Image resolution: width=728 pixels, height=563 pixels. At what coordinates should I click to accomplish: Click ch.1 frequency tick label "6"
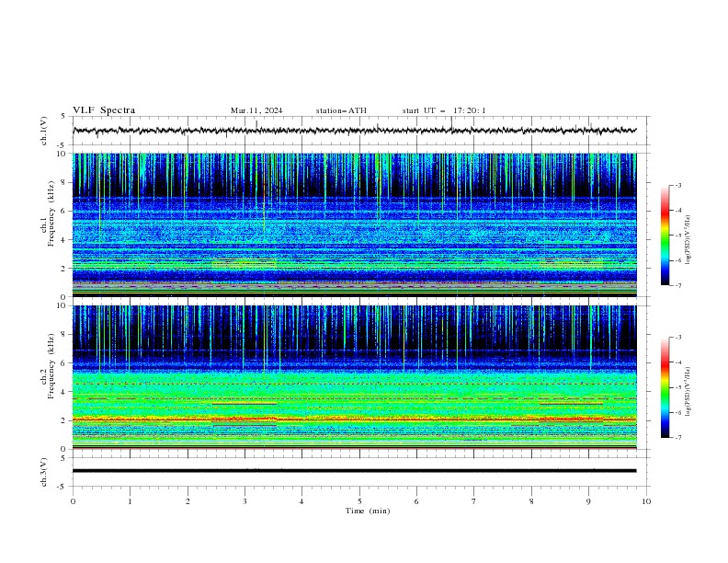point(64,211)
